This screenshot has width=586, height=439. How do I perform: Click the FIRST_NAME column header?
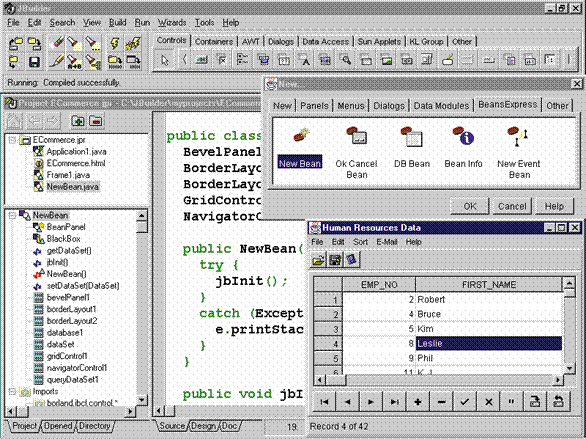(x=488, y=285)
